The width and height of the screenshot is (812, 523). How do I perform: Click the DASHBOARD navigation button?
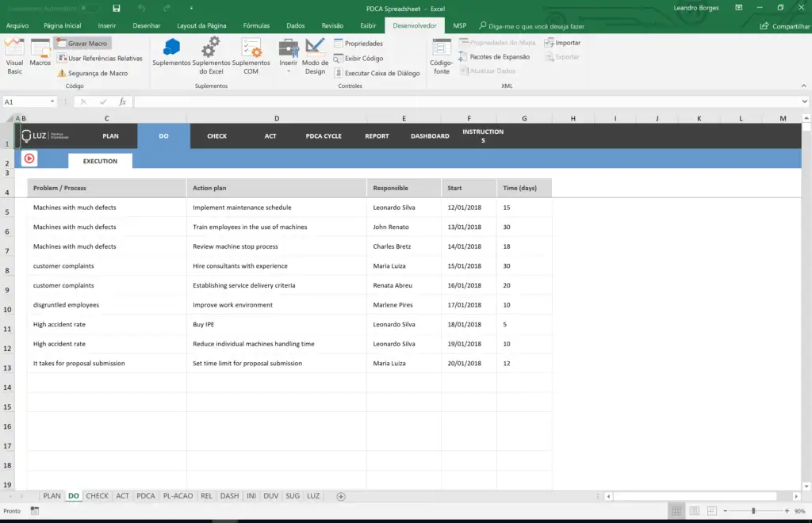pyautogui.click(x=430, y=136)
